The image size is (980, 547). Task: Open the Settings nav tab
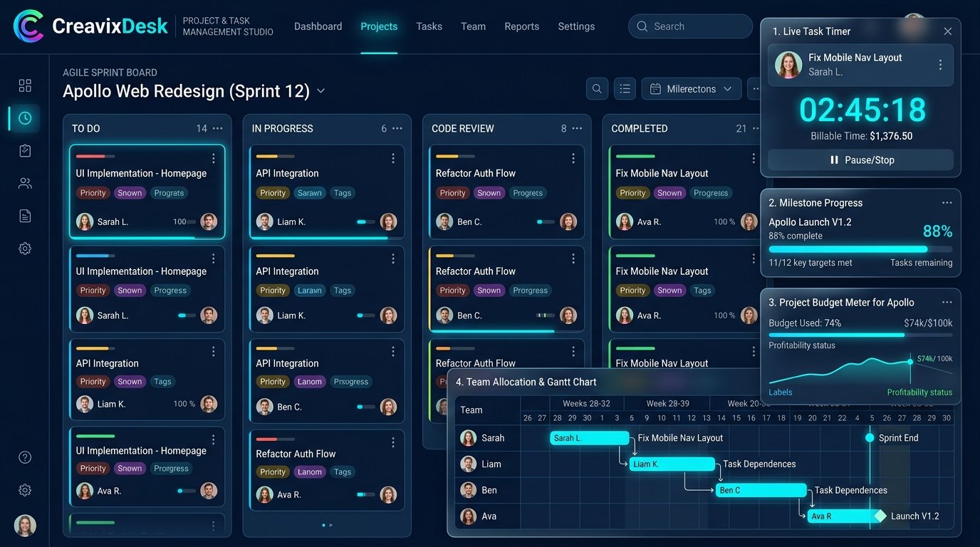(x=576, y=26)
